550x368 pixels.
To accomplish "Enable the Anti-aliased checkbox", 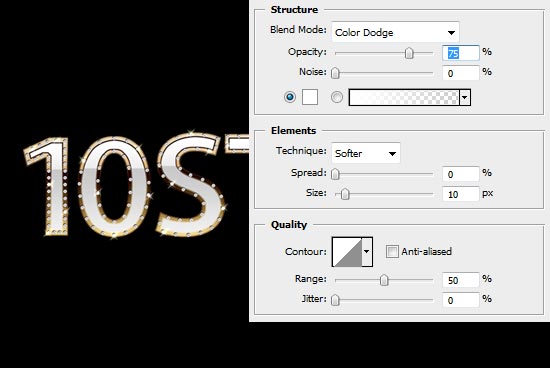I will click(x=392, y=252).
